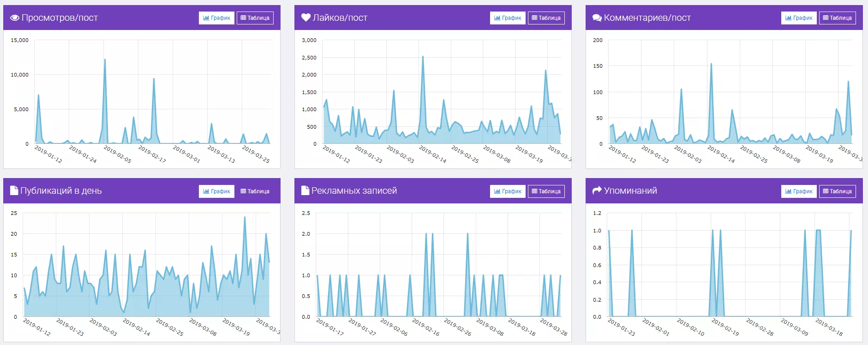This screenshot has width=868, height=345.
Task: Click the tallest spike in Лайков/пост chart
Action: click(423, 57)
